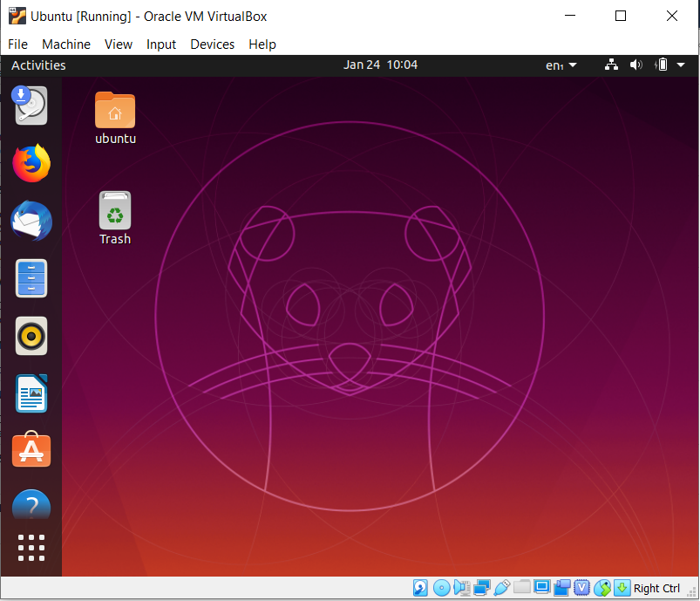
Task: Click the wired network icon in the top bar
Action: [611, 65]
